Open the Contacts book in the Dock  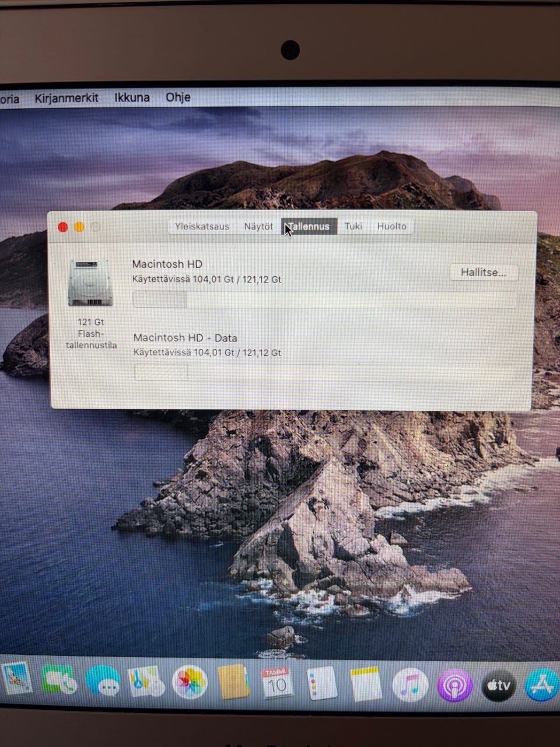(x=233, y=682)
